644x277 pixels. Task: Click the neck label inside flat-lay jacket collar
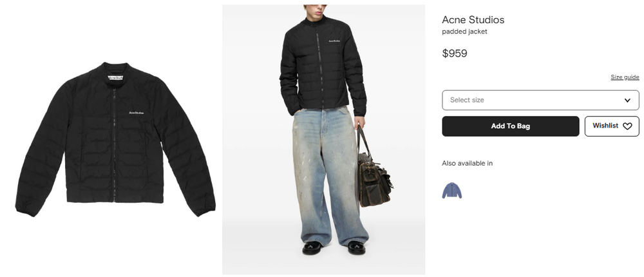(x=115, y=78)
